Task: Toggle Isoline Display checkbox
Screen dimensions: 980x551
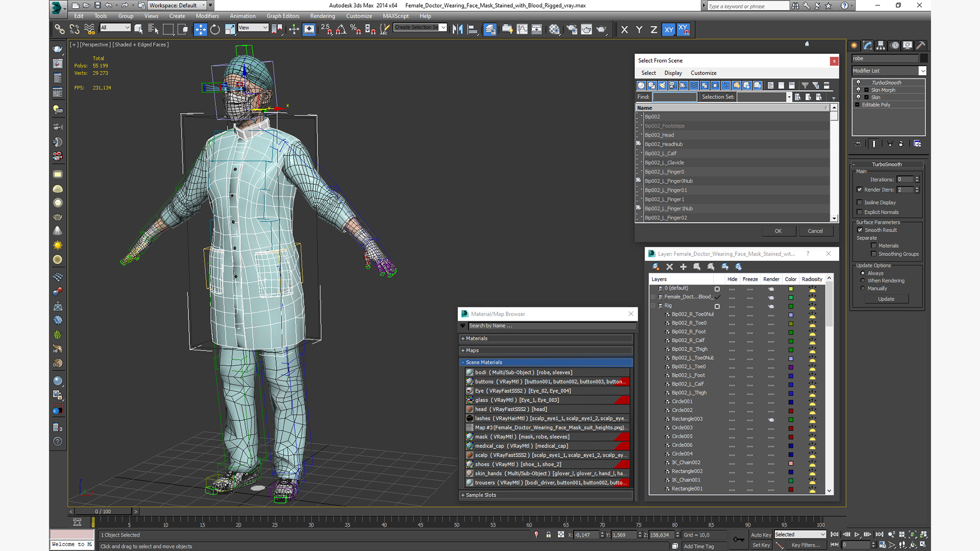Action: coord(860,202)
